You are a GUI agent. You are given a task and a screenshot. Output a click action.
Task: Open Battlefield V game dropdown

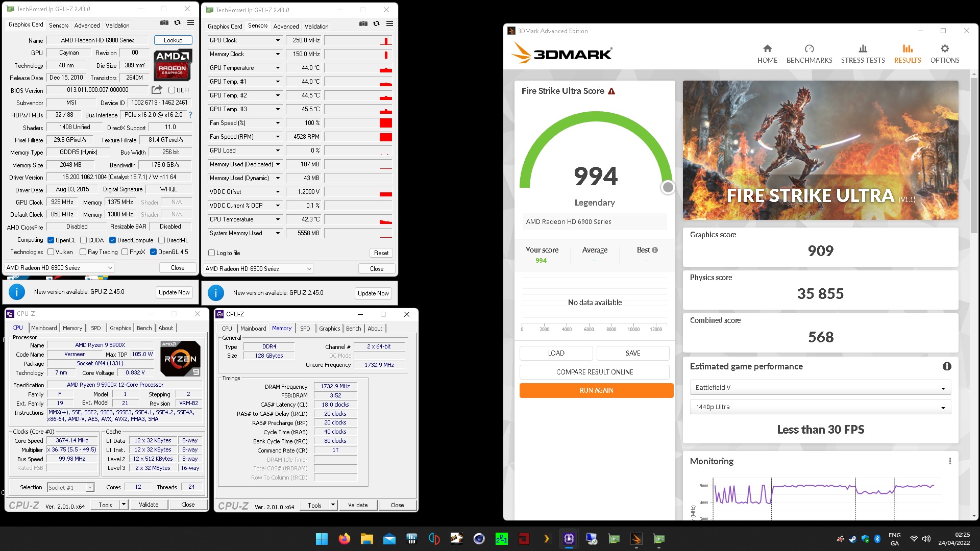(820, 388)
